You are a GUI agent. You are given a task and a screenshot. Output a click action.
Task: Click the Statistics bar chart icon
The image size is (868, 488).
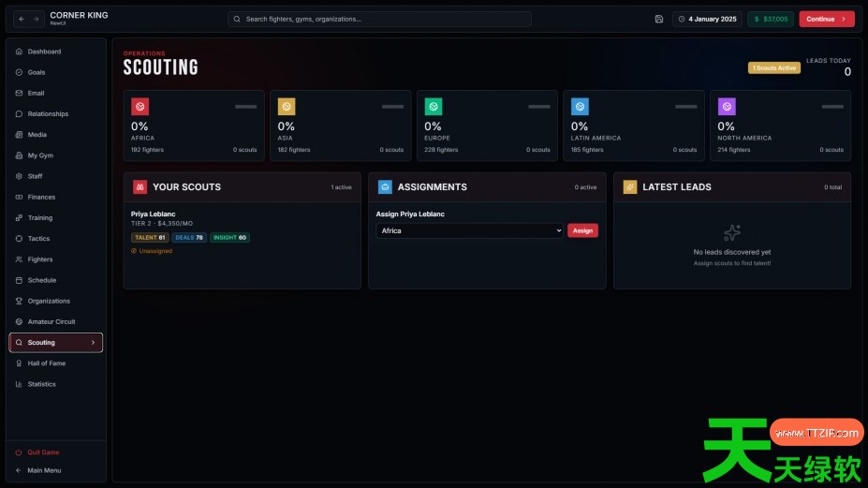click(x=19, y=384)
